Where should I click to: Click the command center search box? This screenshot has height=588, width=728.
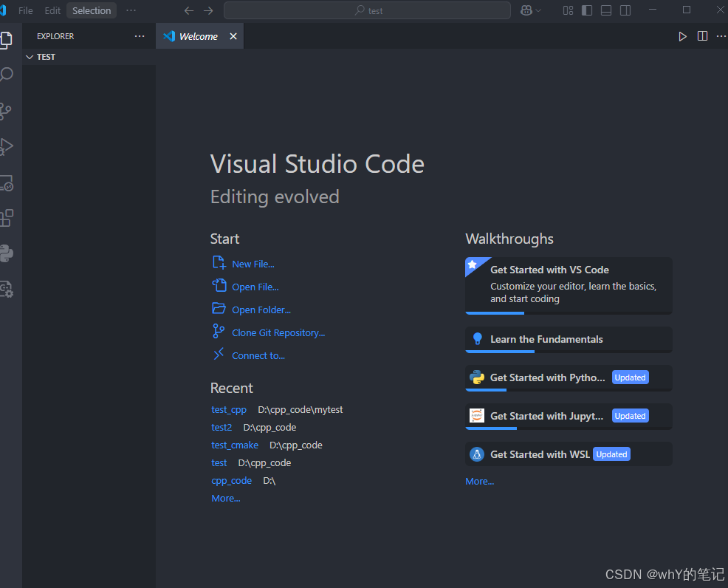click(x=367, y=10)
